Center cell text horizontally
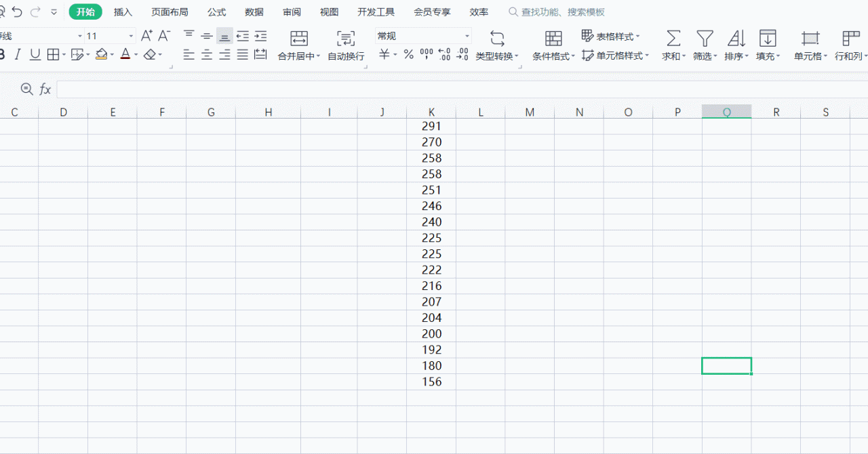This screenshot has height=454, width=868. pyautogui.click(x=207, y=55)
